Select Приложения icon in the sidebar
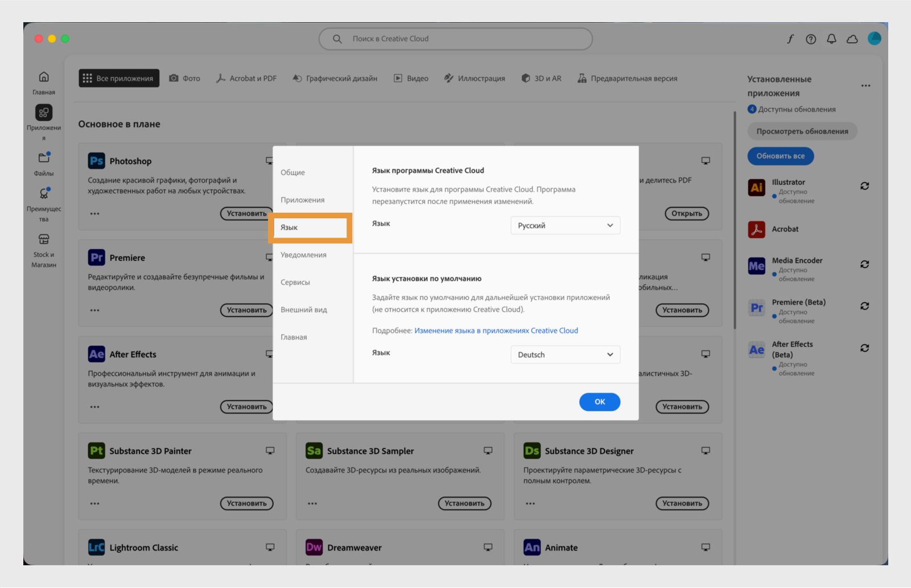The width and height of the screenshot is (911, 588). (44, 112)
